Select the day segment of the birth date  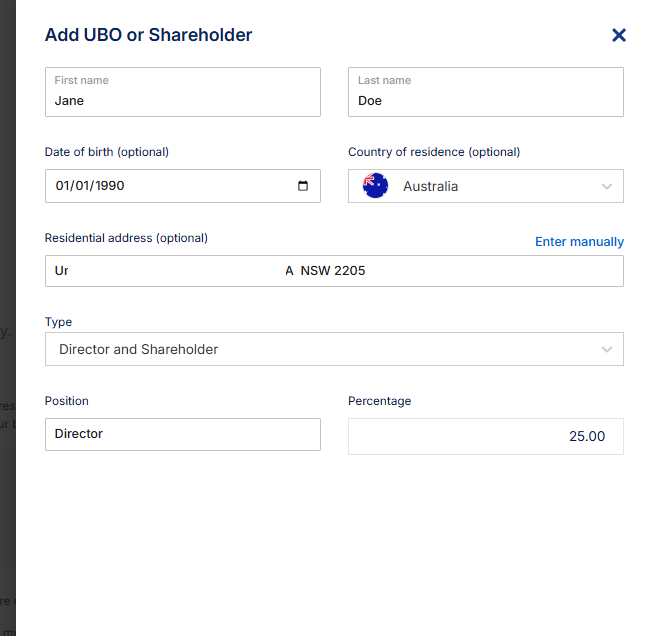[x=63, y=186]
